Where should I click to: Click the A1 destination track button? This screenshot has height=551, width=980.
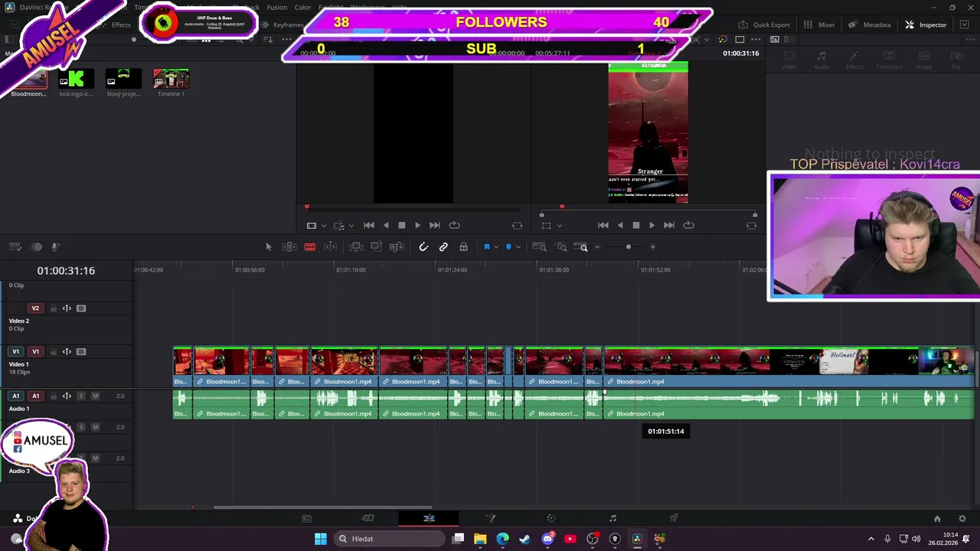pyautogui.click(x=35, y=396)
